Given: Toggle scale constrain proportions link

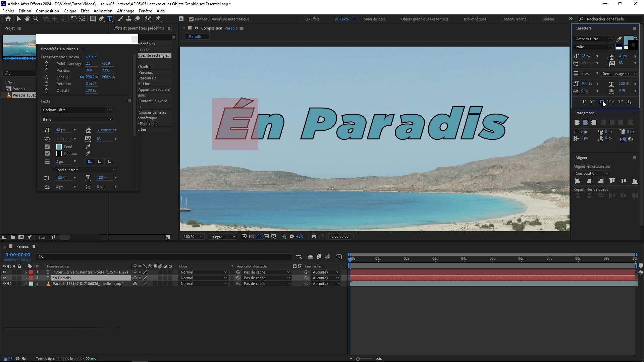Looking at the screenshot, I should point(82,77).
